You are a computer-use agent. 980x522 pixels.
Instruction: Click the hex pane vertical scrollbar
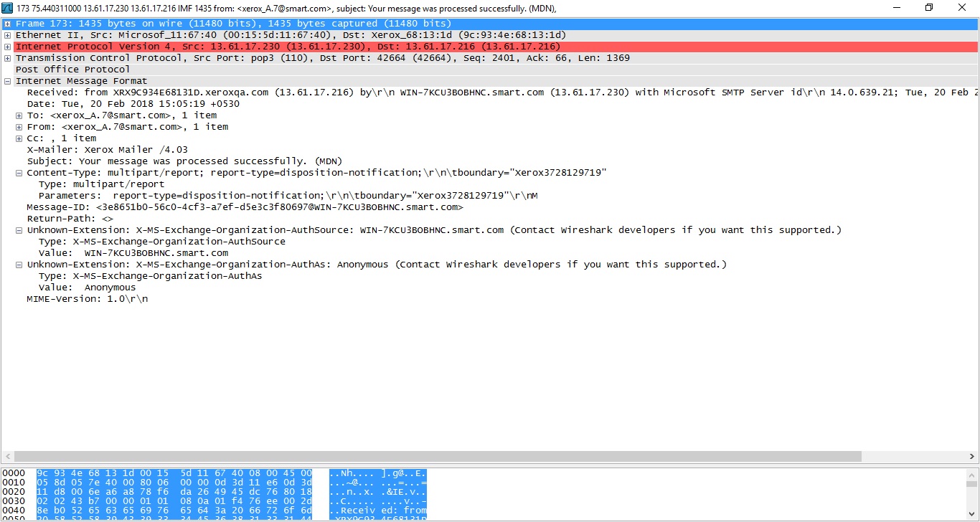(972, 495)
